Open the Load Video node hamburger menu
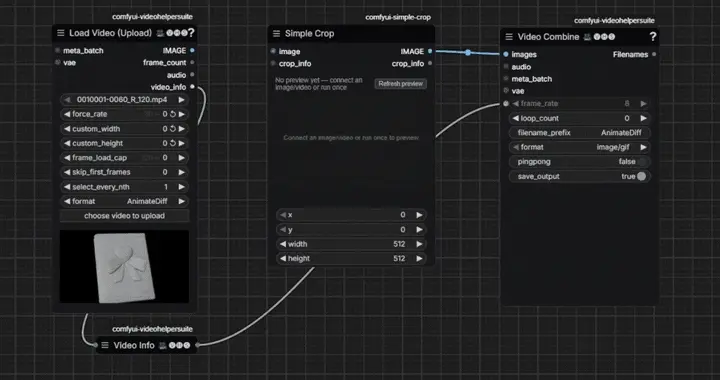This screenshot has height=380, width=720. 61,33
